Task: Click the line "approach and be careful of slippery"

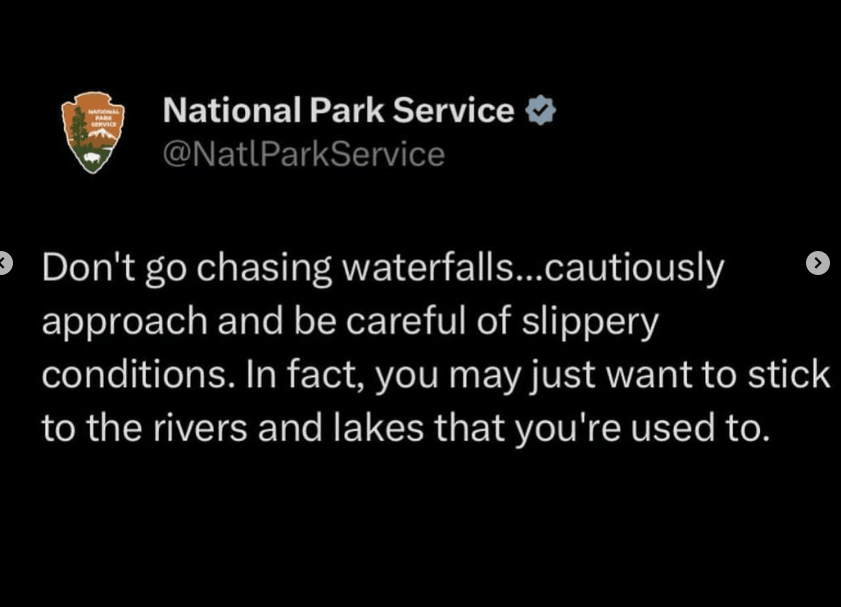Action: [x=350, y=322]
